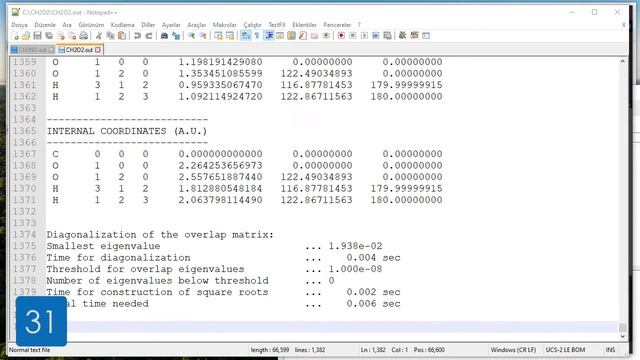This screenshot has height=360, width=640.
Task: Click the scrollbar down arrow
Action: point(622,336)
